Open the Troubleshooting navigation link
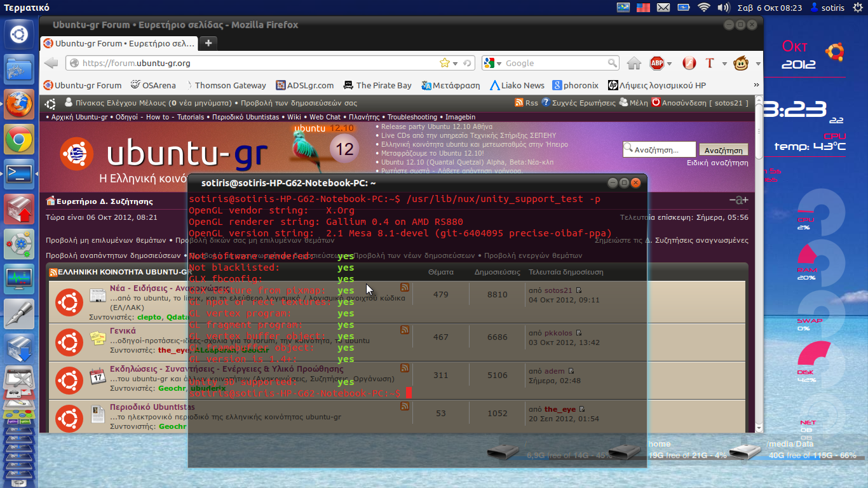Screen dimensions: 868x488 point(412,117)
